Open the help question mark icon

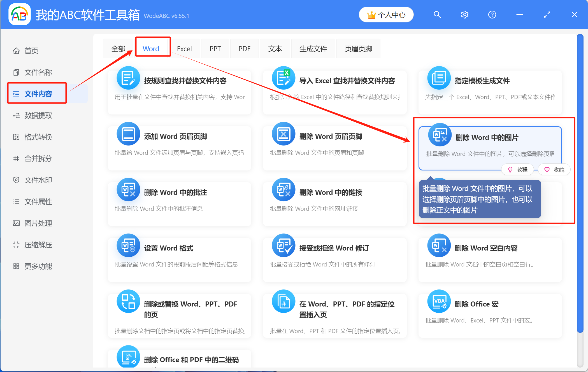click(x=492, y=15)
